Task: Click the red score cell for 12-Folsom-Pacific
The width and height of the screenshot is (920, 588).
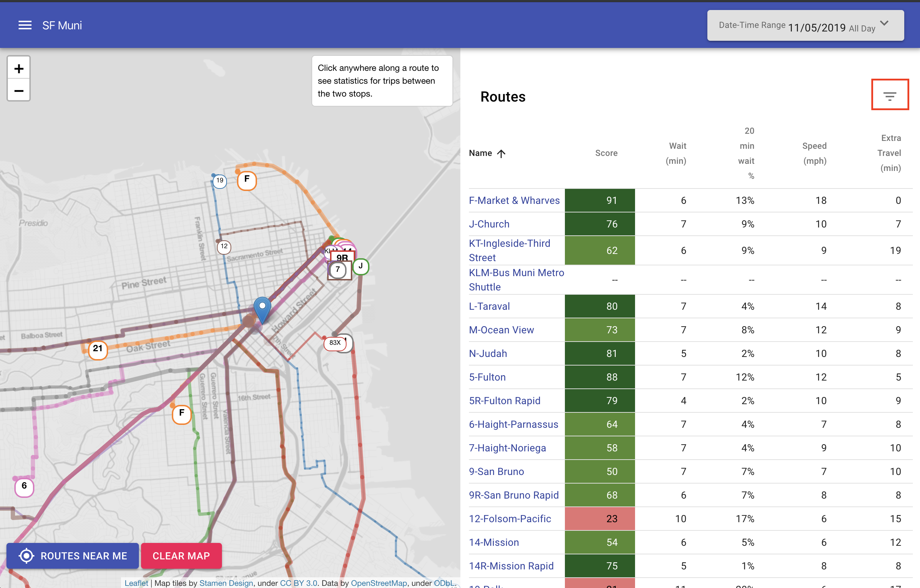Action: pos(600,519)
